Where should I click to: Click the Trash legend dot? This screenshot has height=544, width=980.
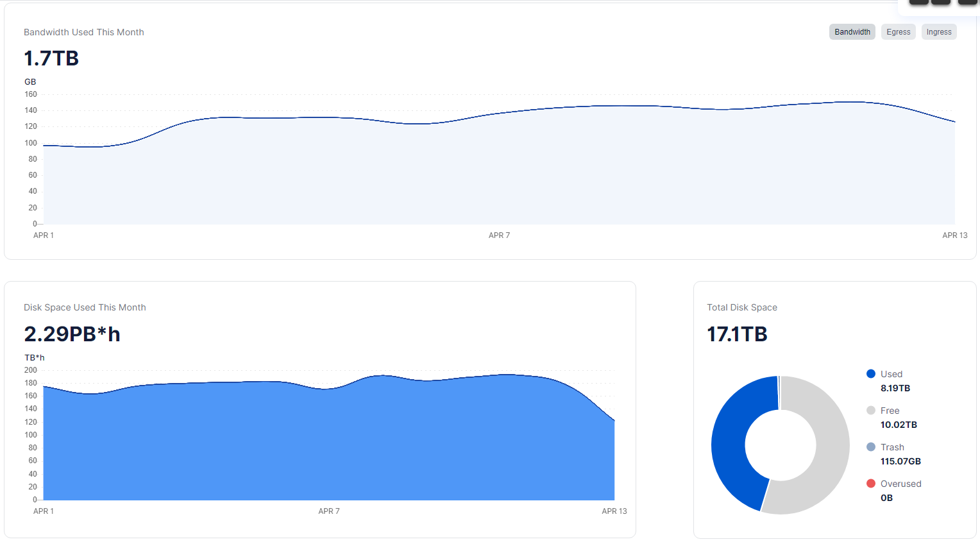click(870, 447)
